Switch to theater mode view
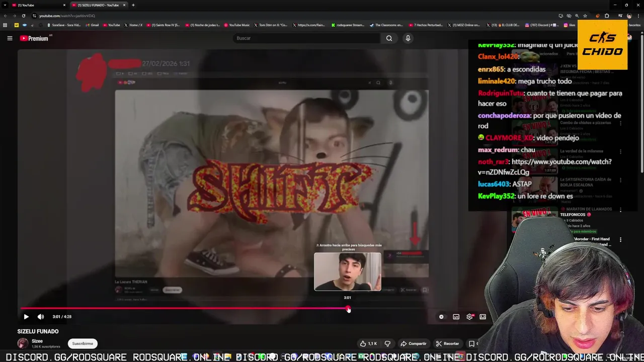The height and width of the screenshot is (362, 644). [x=482, y=317]
